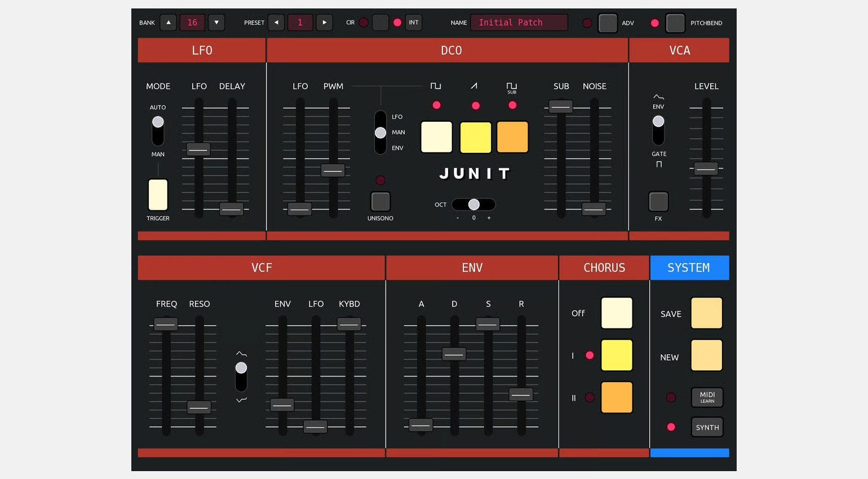Toggle the Unisono button
The image size is (868, 479).
pos(380,201)
